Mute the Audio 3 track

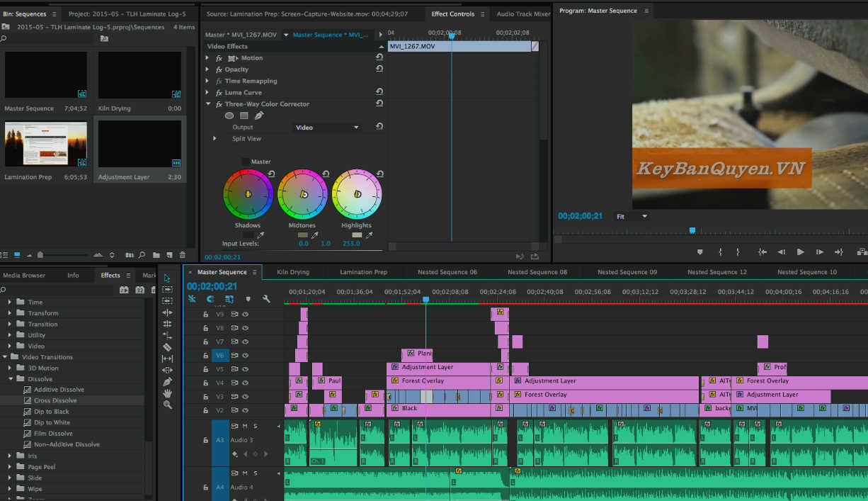point(245,426)
